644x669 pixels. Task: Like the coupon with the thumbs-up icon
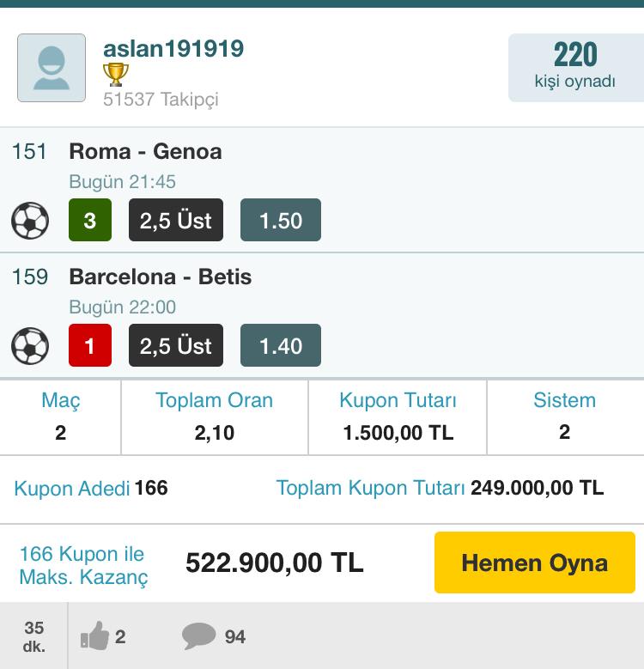(x=94, y=636)
